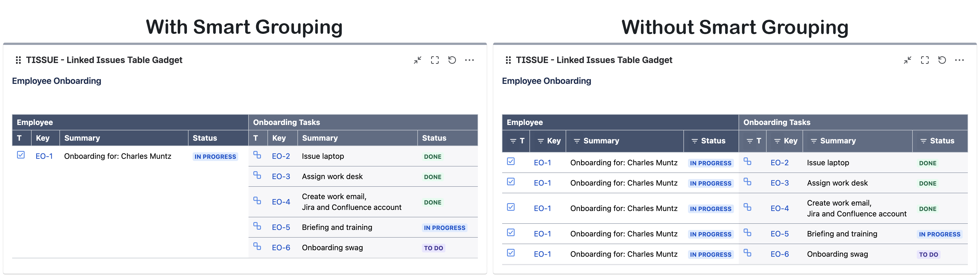The width and height of the screenshot is (980, 277).
Task: Click first row EO-1 task checkbox icon in right table
Action: point(511,161)
